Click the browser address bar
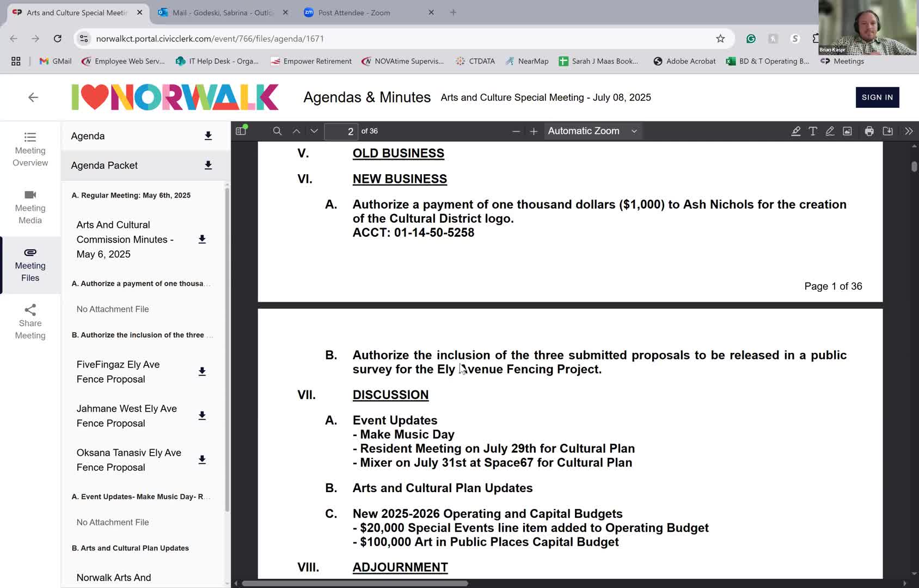The image size is (919, 588). click(403, 39)
